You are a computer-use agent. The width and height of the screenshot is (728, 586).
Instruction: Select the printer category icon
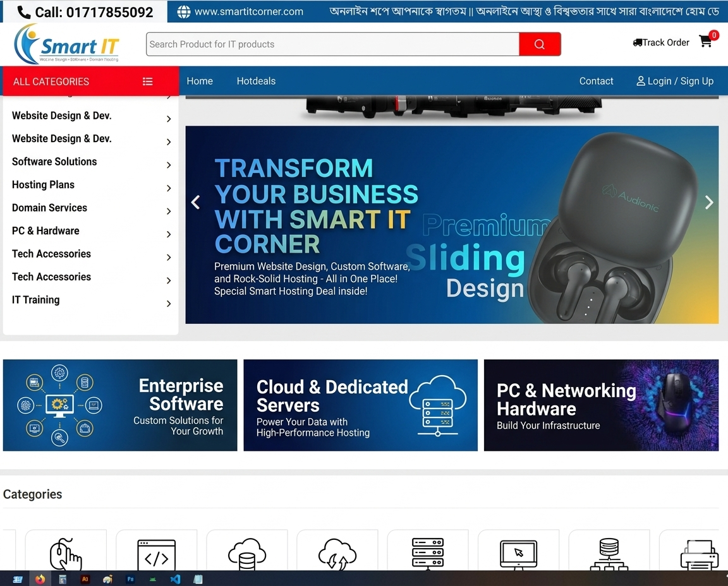tap(699, 556)
